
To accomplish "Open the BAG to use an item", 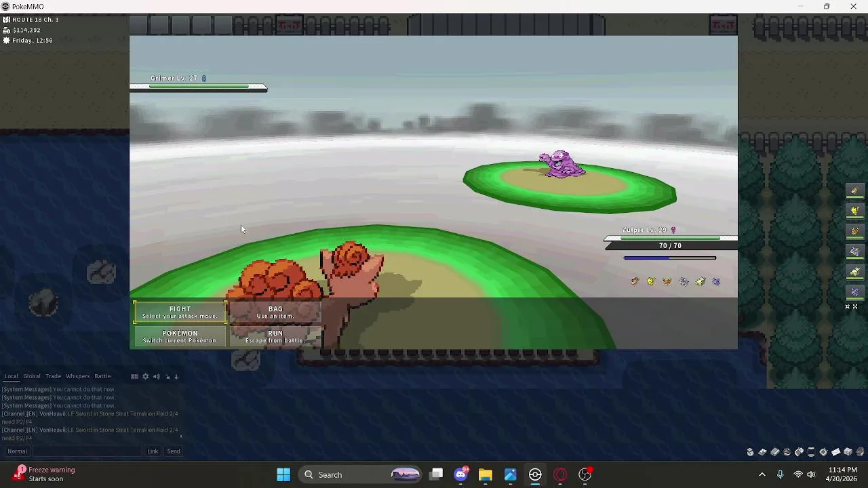I will pyautogui.click(x=275, y=312).
